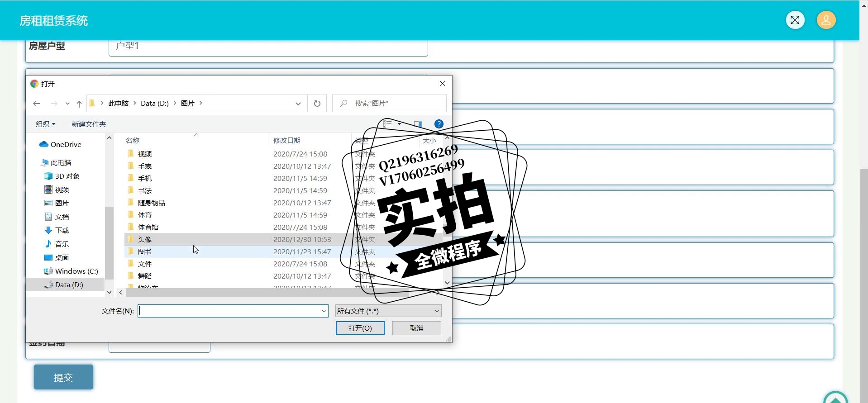The height and width of the screenshot is (403, 868).
Task: Refresh the folder listing
Action: click(317, 104)
